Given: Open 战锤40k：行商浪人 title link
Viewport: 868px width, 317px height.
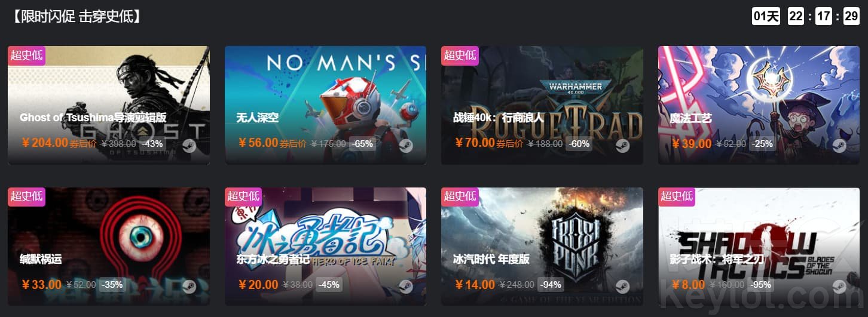Looking at the screenshot, I should pyautogui.click(x=499, y=118).
